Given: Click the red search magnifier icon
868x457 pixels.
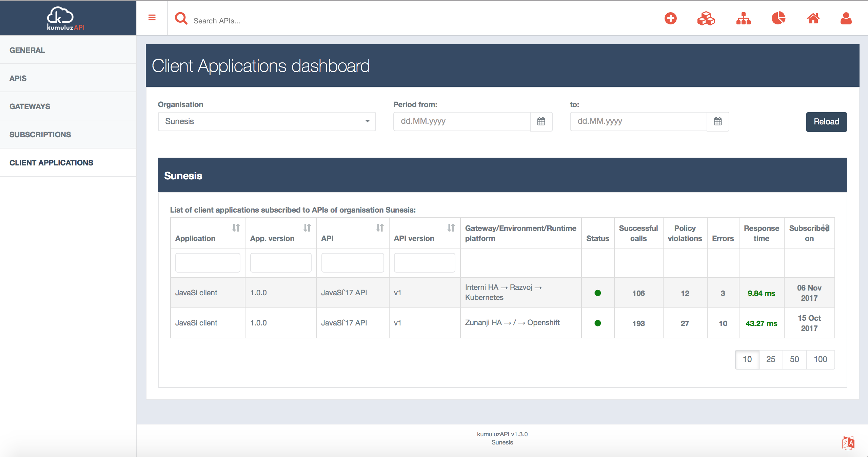Looking at the screenshot, I should (x=181, y=19).
